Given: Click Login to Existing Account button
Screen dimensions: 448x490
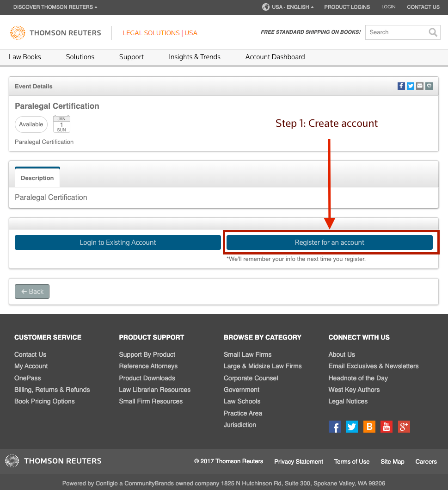Looking at the screenshot, I should click(118, 242).
